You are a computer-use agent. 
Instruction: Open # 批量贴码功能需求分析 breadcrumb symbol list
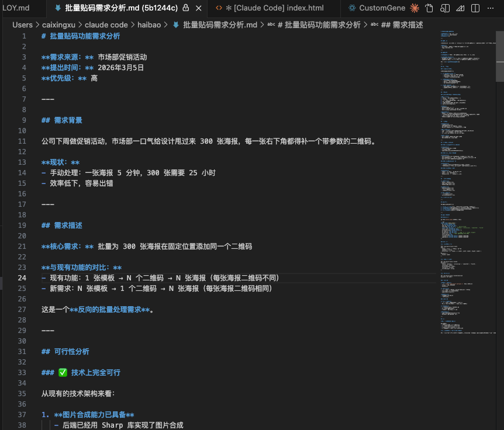319,25
